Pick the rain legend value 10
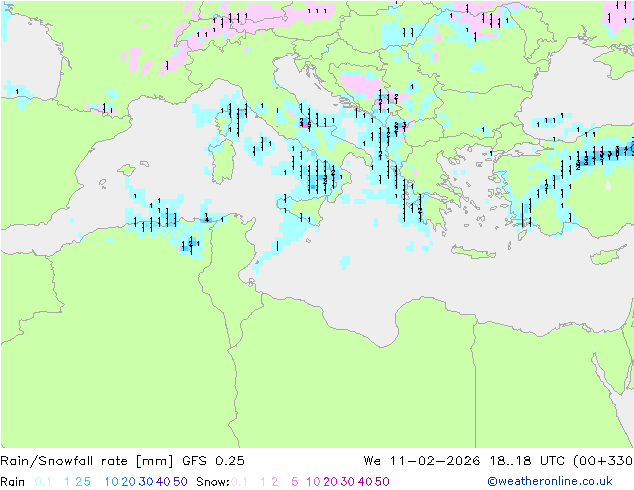This screenshot has width=634, height=490. point(111,482)
